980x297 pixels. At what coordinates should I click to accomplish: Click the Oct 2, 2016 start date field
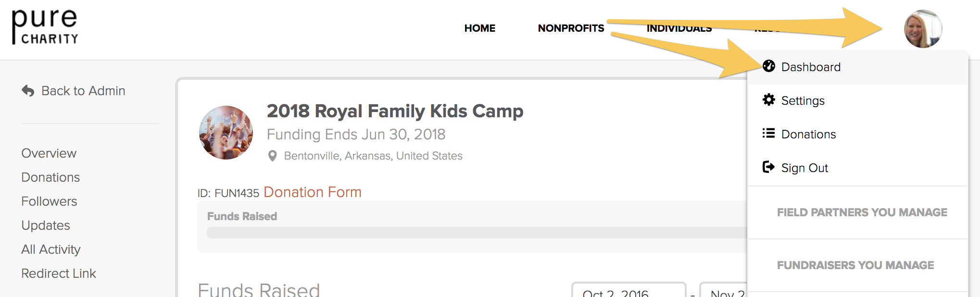628,290
